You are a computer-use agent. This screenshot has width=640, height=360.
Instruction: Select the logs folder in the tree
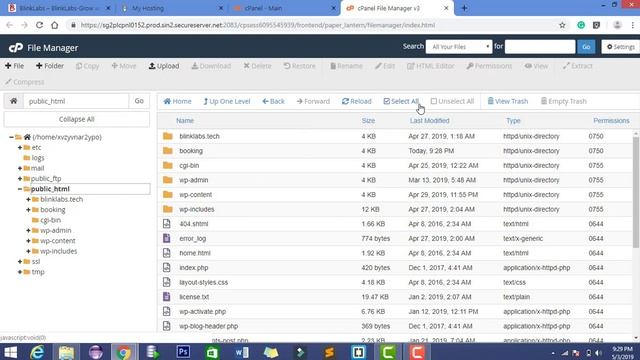[x=38, y=158]
